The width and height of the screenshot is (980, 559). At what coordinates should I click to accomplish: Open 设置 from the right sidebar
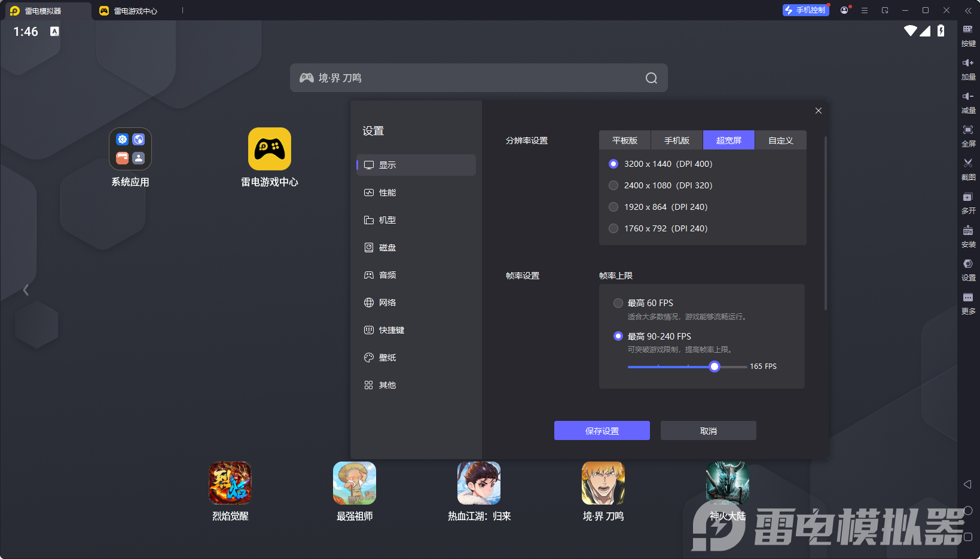coord(968,269)
